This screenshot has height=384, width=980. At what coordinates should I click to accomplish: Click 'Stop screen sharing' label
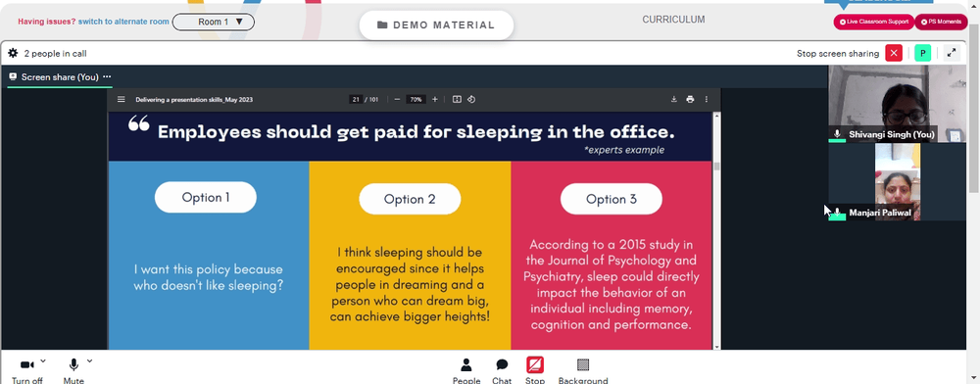[838, 54]
